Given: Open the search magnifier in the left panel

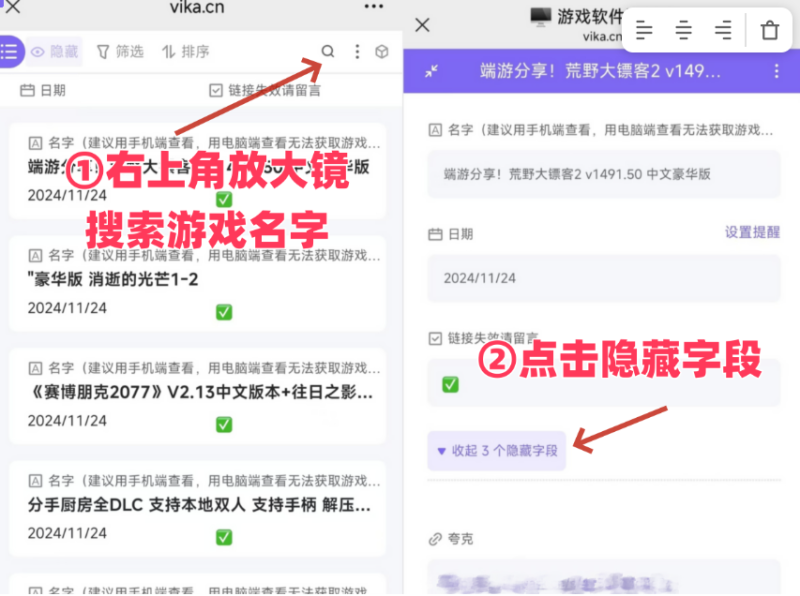Looking at the screenshot, I should (328, 51).
